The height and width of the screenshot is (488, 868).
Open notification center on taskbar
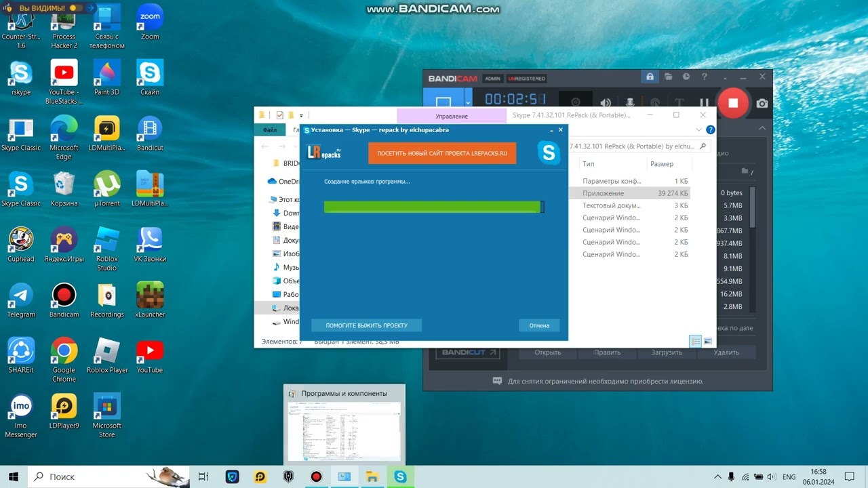tap(848, 476)
